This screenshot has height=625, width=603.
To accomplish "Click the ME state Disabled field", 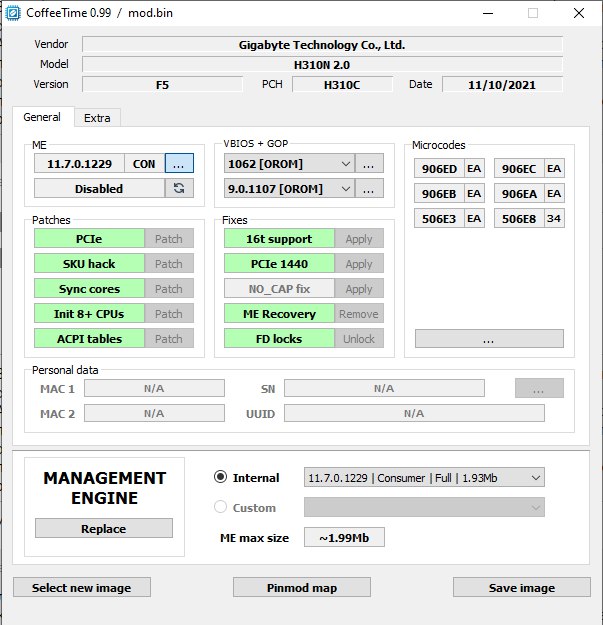I will [99, 188].
